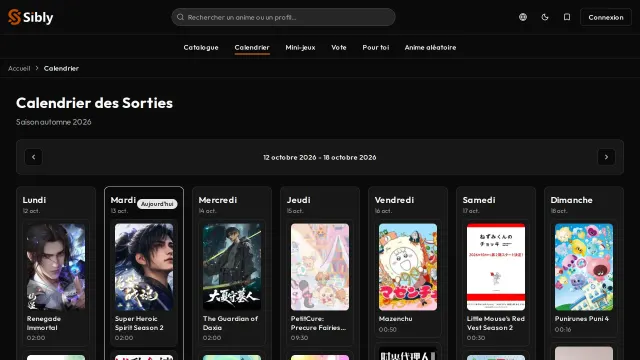Go to next week arrow

click(606, 157)
